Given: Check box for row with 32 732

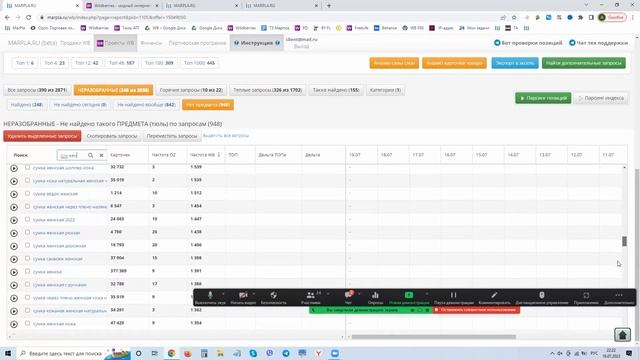Looking at the screenshot, I should point(27,167).
